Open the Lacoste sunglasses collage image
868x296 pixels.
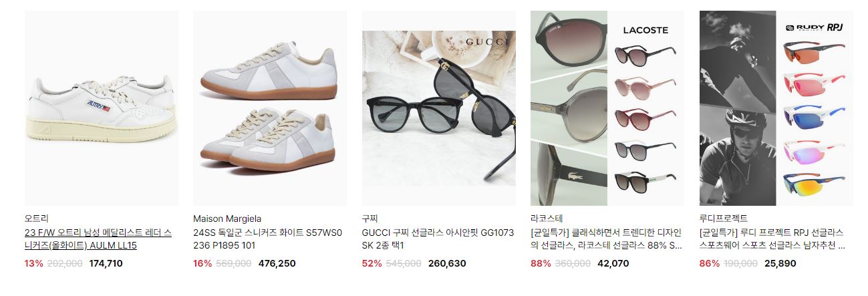607,108
